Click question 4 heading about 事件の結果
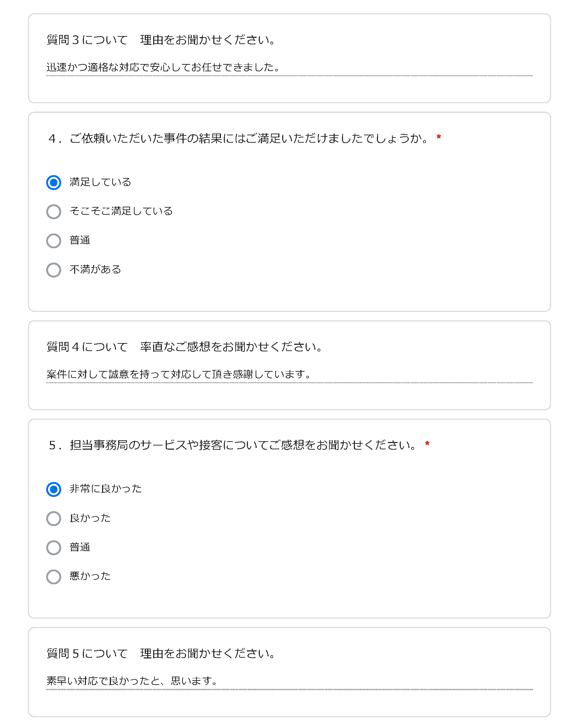The image size is (578, 728). (238, 138)
